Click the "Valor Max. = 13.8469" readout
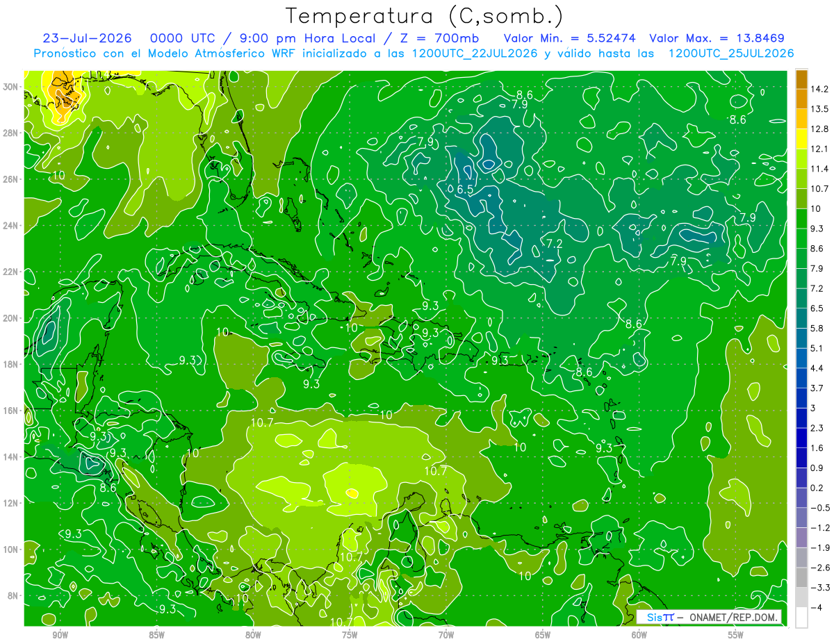The height and width of the screenshot is (644, 834). pyautogui.click(x=717, y=38)
